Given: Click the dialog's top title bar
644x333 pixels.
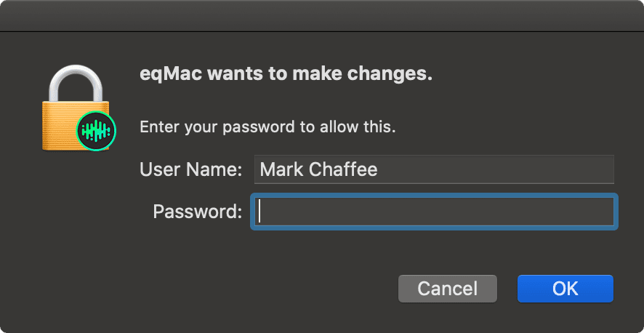Looking at the screenshot, I should [x=322, y=15].
